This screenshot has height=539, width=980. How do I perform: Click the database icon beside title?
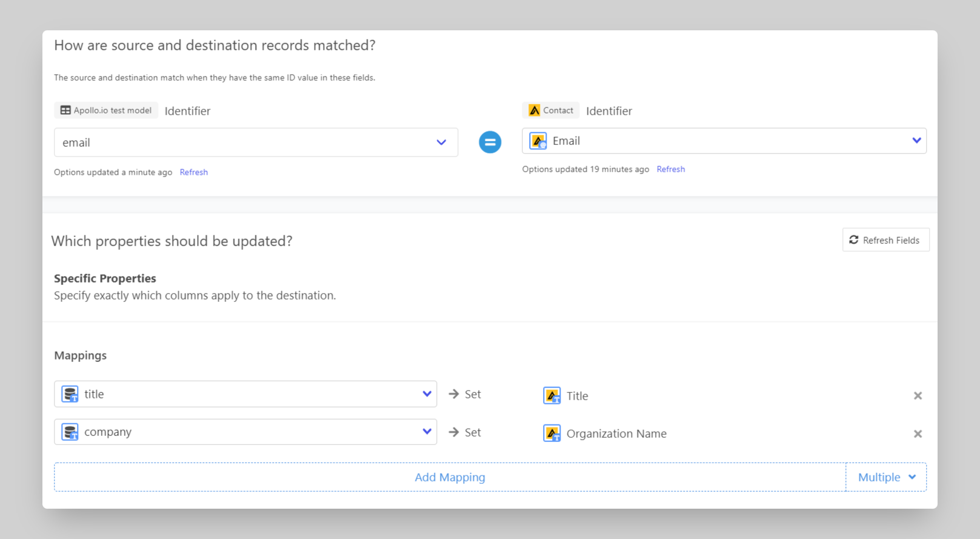click(70, 394)
